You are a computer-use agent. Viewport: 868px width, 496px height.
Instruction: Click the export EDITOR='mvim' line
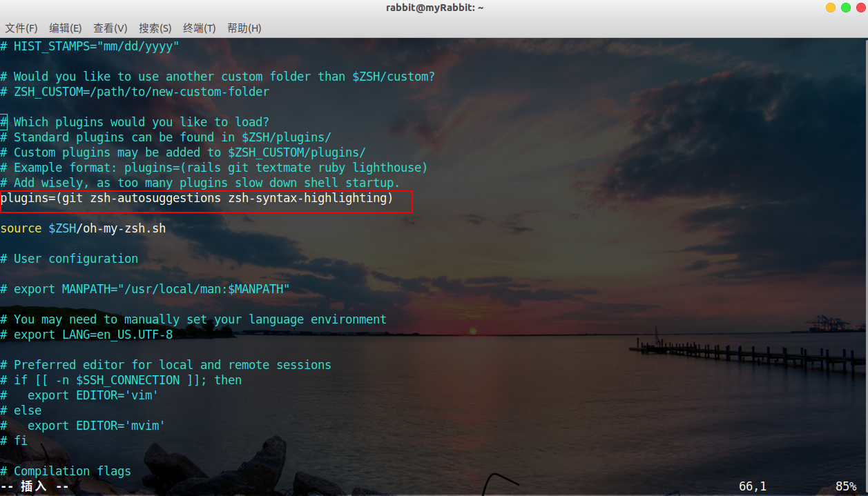point(83,426)
